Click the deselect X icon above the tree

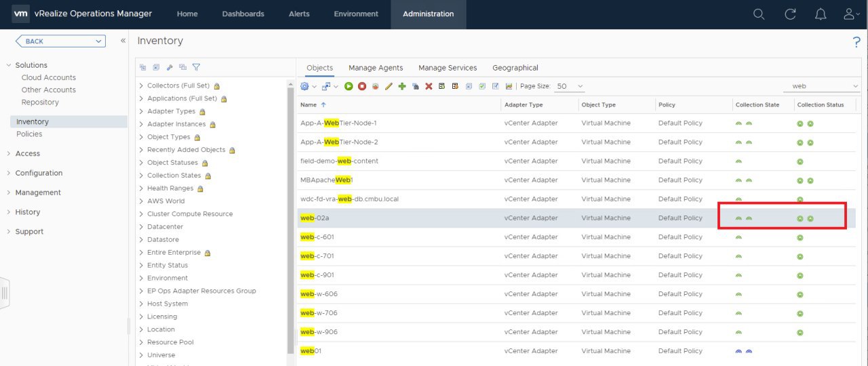tap(156, 67)
